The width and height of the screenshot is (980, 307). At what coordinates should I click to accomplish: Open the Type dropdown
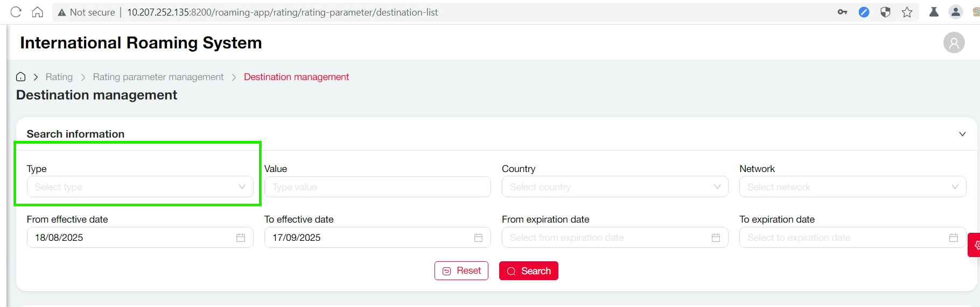pyautogui.click(x=140, y=187)
